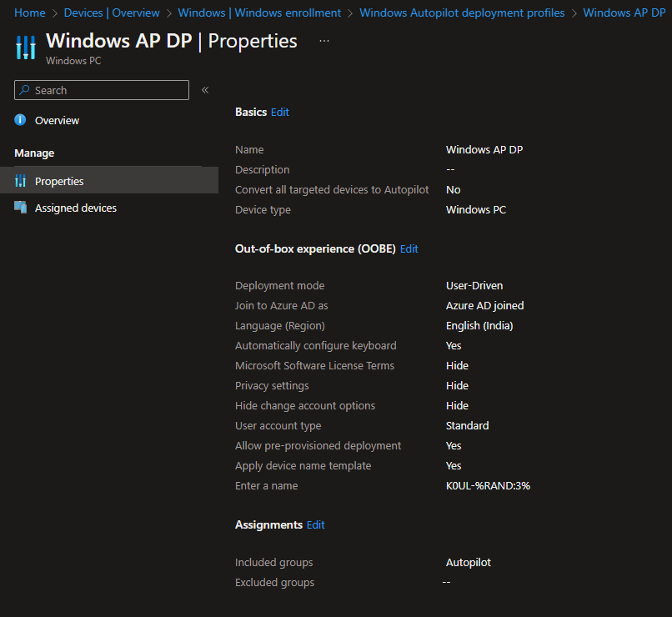
Task: Click the 'English (India)' language value
Action: [x=479, y=326]
